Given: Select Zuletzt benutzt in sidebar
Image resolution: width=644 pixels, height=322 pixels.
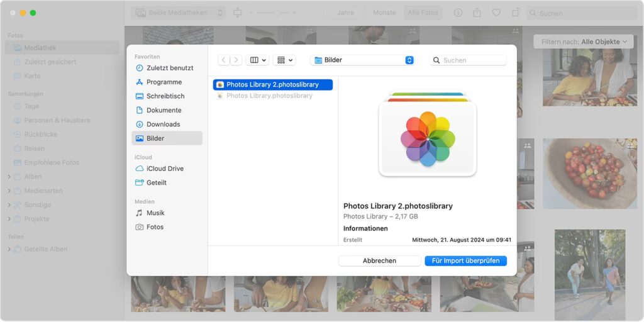Looking at the screenshot, I should click(169, 68).
